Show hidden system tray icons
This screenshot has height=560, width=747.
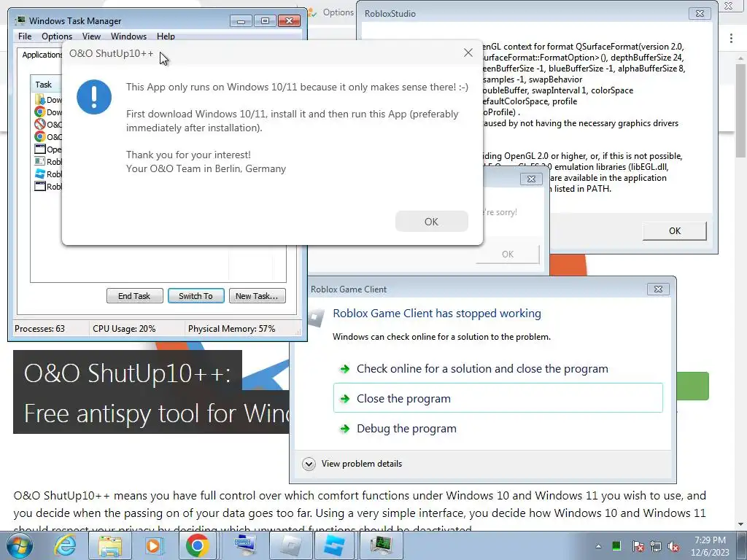pyautogui.click(x=598, y=546)
